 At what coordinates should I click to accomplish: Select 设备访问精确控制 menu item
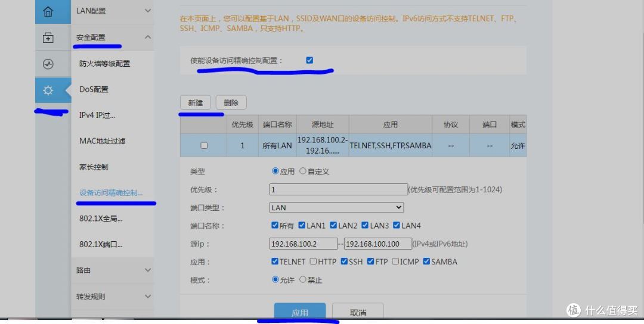111,193
